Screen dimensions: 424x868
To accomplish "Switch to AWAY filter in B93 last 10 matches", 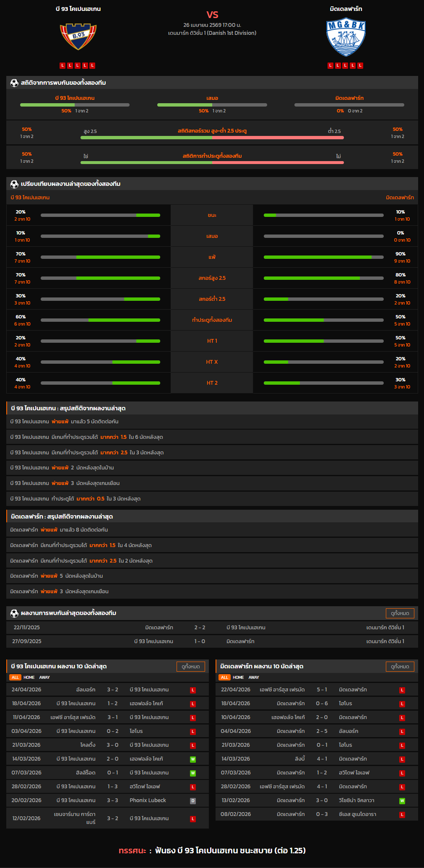I will pyautogui.click(x=44, y=677).
